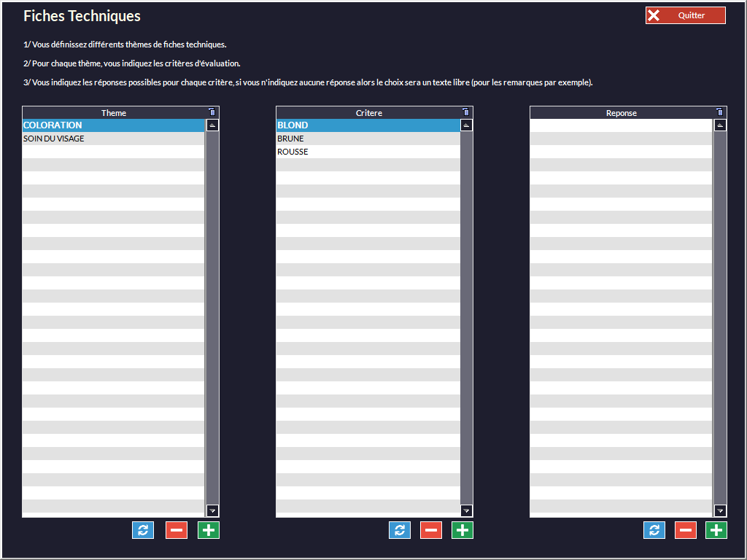Refresh the Reponse list with blue icon

654,530
